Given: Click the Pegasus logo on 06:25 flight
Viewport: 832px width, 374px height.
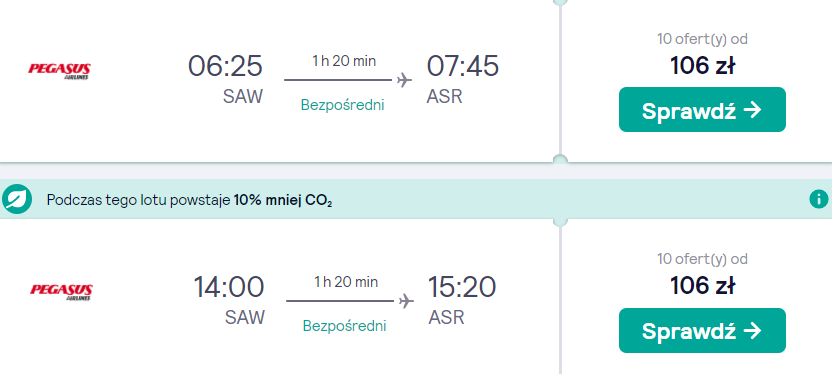Looking at the screenshot, I should (x=59, y=71).
